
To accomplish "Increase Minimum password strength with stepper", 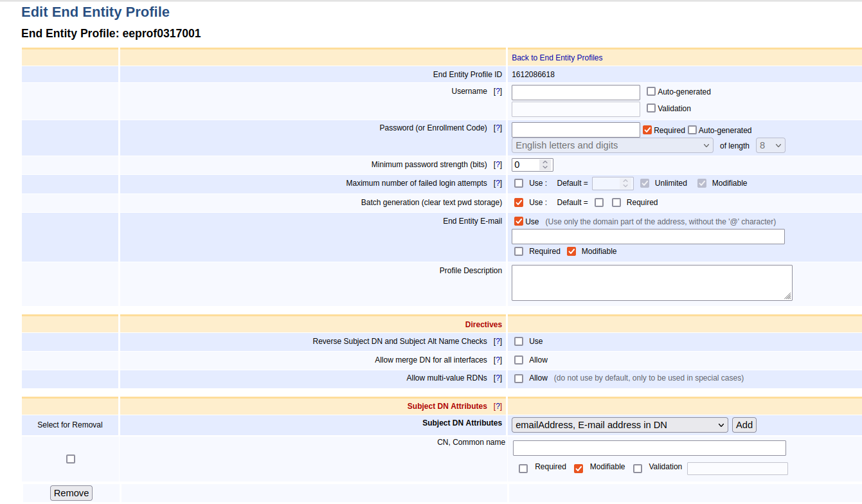I will coord(545,162).
